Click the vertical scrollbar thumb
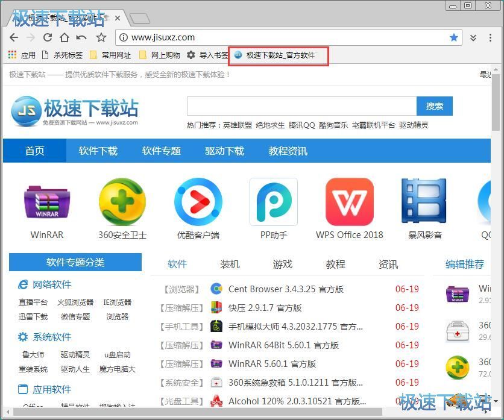 point(496,102)
